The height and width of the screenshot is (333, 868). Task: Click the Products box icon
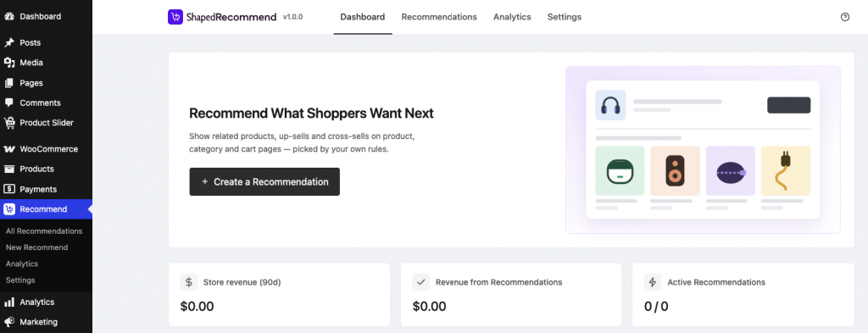click(8, 169)
